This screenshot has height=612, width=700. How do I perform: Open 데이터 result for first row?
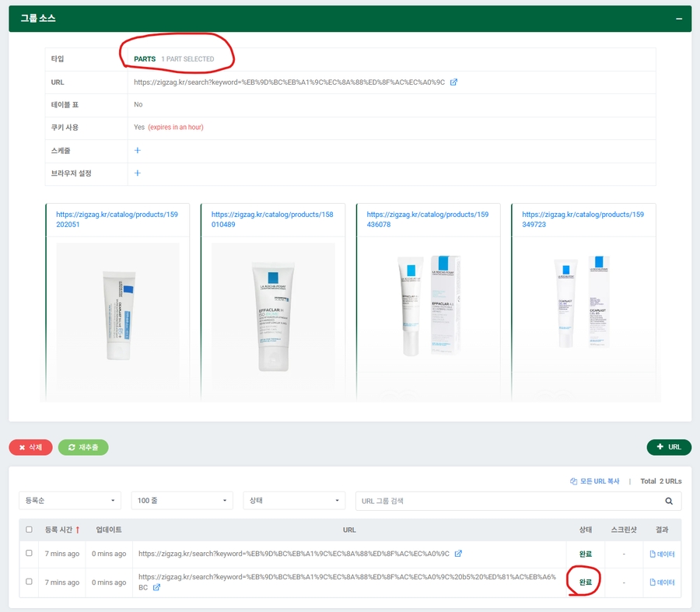click(x=662, y=554)
